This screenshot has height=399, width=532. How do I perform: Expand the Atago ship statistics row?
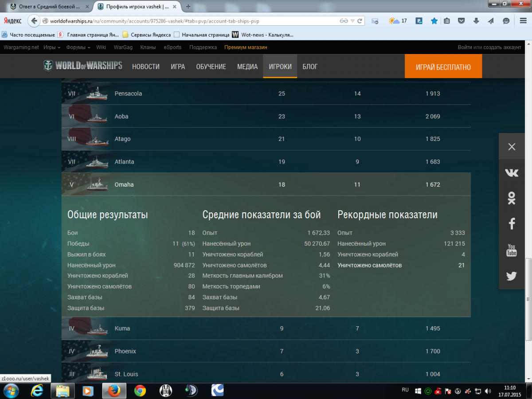point(266,139)
